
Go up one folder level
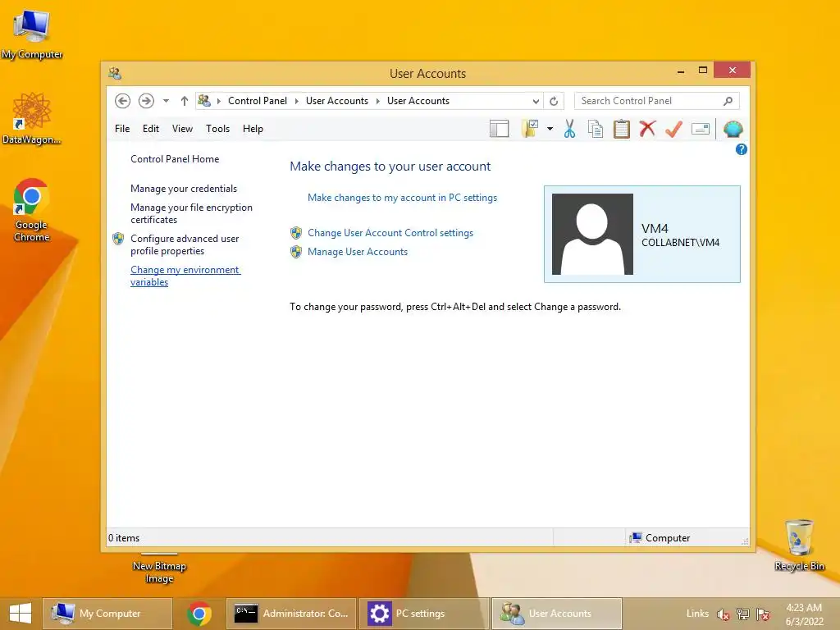185,101
